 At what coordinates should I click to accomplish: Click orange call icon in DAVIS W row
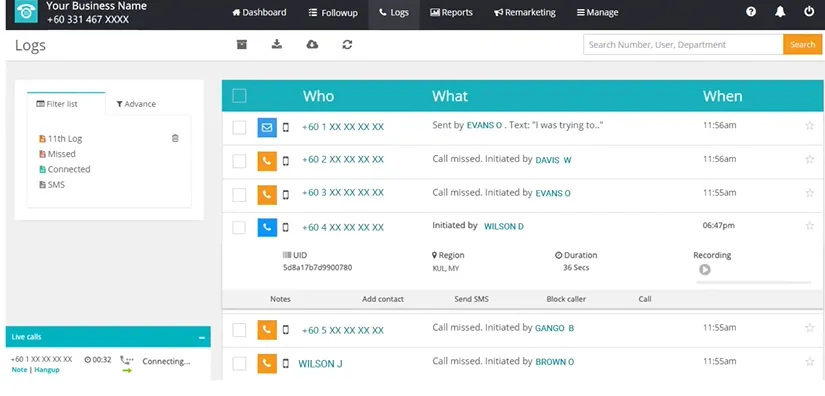point(267,161)
